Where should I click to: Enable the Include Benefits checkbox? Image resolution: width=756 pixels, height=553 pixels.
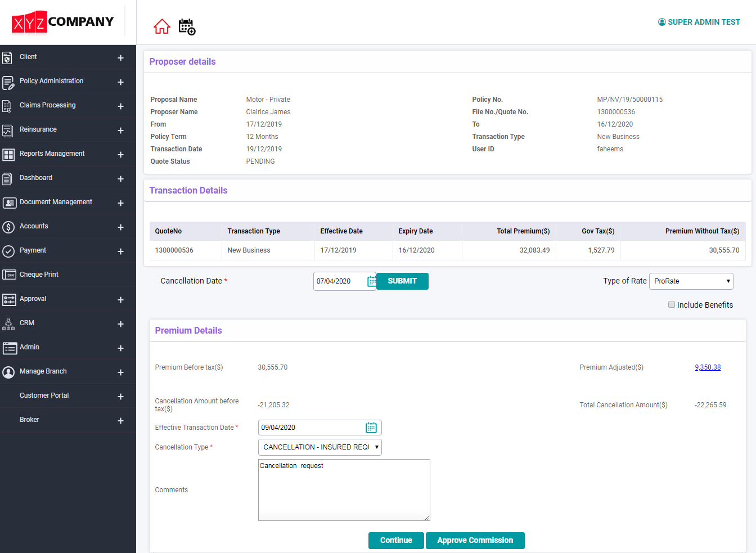coord(671,304)
